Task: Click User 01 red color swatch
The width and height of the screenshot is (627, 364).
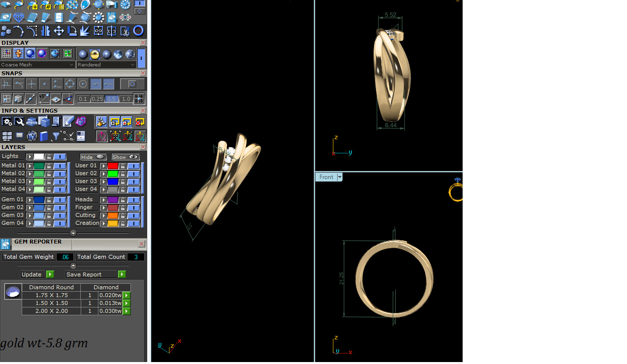Action: (113, 166)
